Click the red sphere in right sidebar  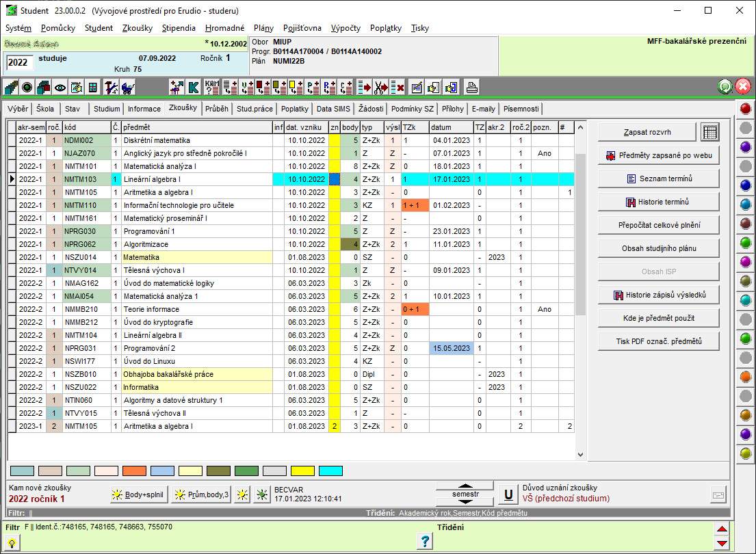pos(746,108)
